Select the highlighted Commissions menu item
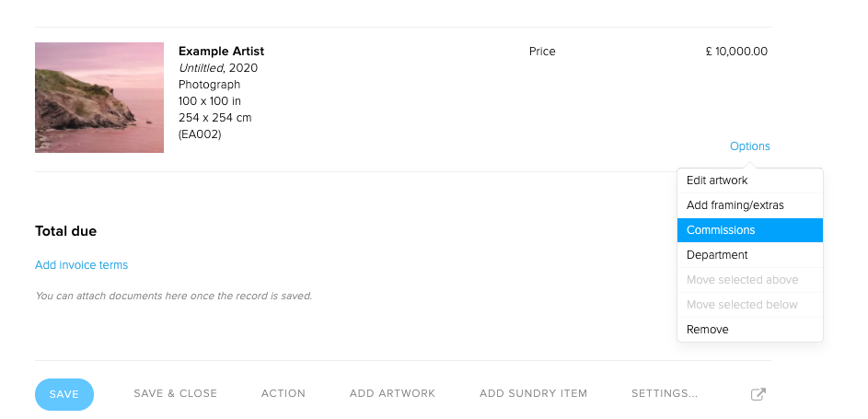Screen dimensions: 868x419 point(749,230)
